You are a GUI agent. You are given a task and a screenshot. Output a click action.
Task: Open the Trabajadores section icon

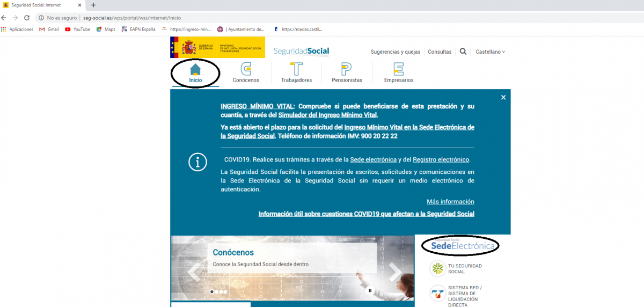(296, 69)
